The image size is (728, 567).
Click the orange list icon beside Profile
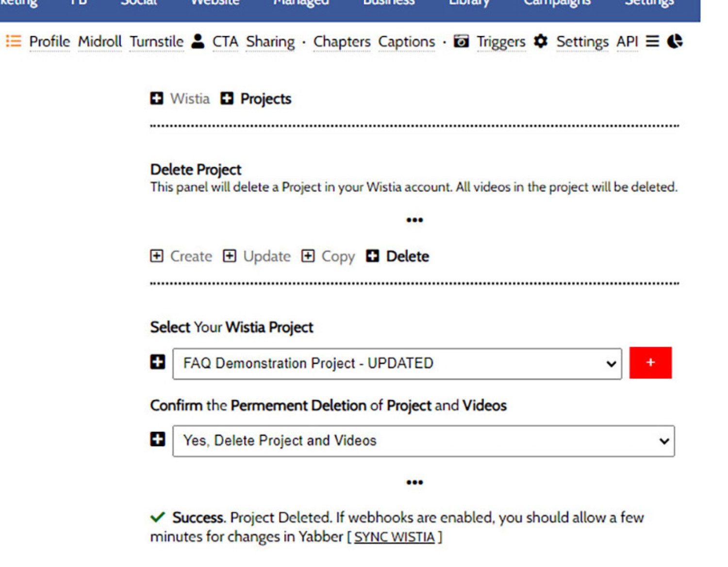[x=14, y=41]
